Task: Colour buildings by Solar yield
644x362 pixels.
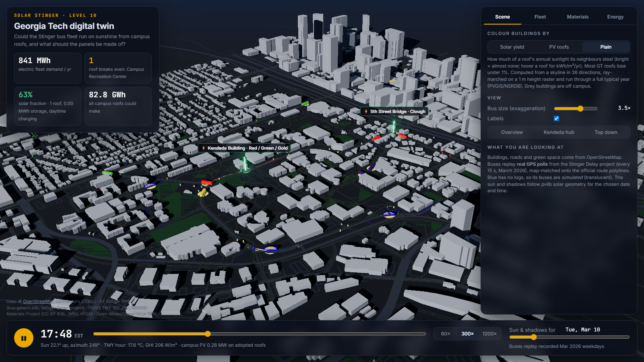Action: tap(512, 47)
